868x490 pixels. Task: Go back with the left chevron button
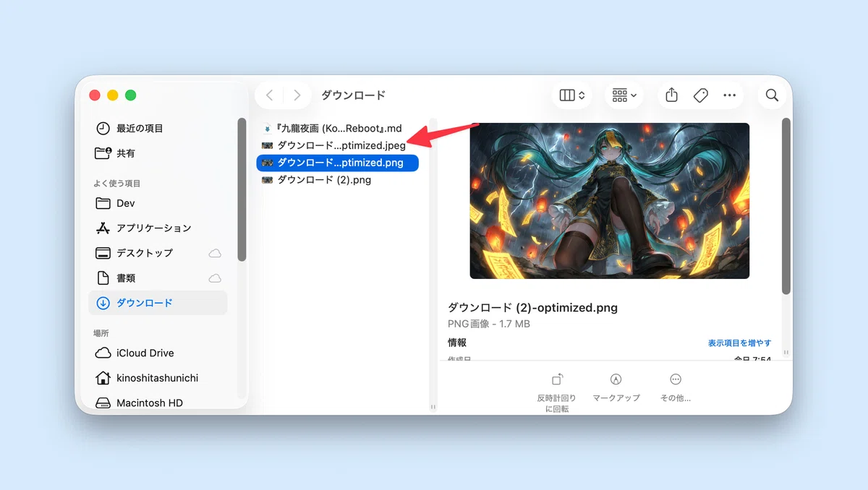click(269, 95)
